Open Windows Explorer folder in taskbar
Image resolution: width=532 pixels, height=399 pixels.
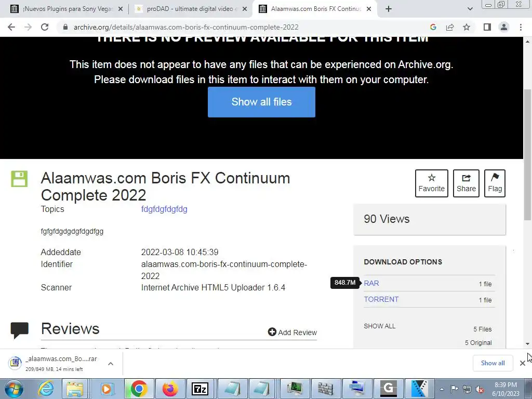[x=75, y=389]
